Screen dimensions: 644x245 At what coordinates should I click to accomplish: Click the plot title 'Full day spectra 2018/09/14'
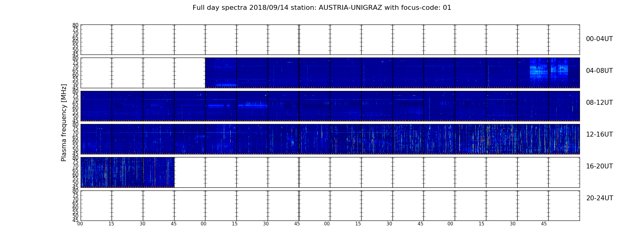pyautogui.click(x=322, y=8)
